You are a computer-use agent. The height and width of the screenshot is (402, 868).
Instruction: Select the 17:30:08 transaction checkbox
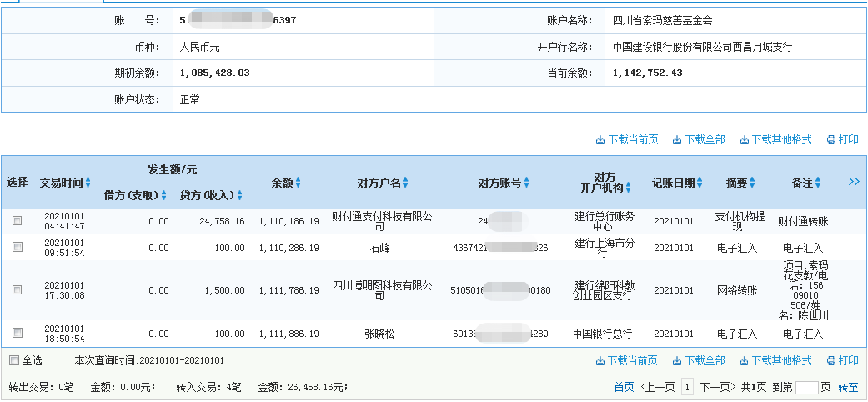coord(18,289)
